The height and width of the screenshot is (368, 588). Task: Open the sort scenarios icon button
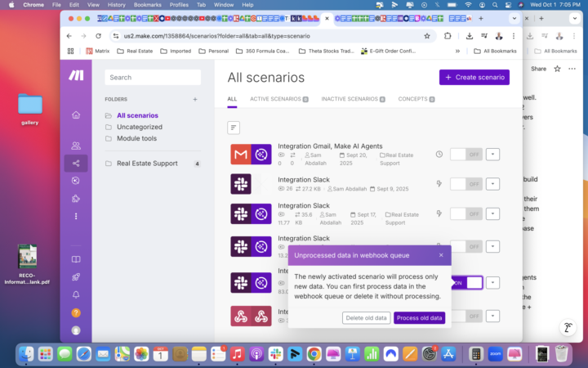coord(234,128)
